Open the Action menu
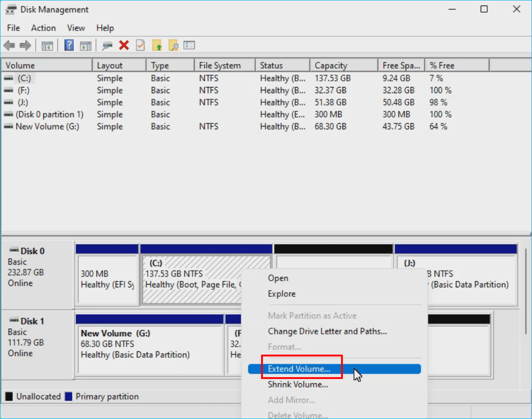This screenshot has width=532, height=419. [43, 28]
